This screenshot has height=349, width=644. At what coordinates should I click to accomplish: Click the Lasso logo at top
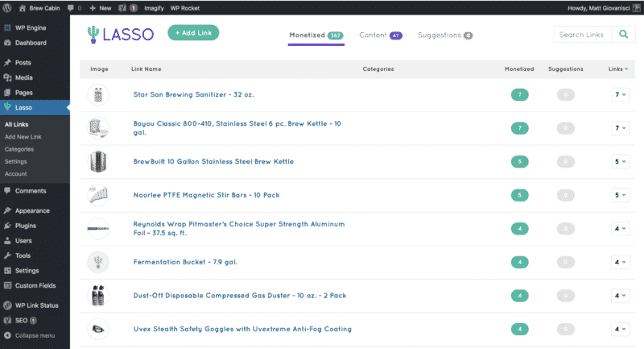pyautogui.click(x=120, y=35)
